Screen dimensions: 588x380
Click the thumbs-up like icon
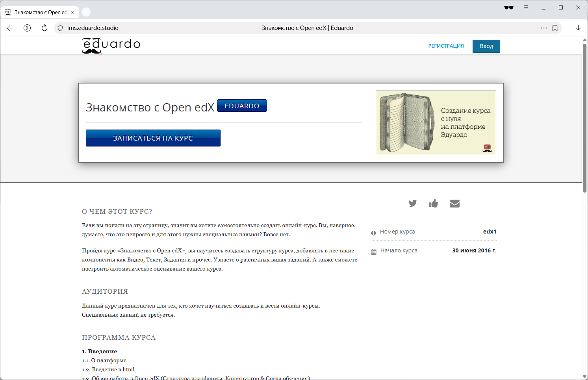tap(433, 203)
